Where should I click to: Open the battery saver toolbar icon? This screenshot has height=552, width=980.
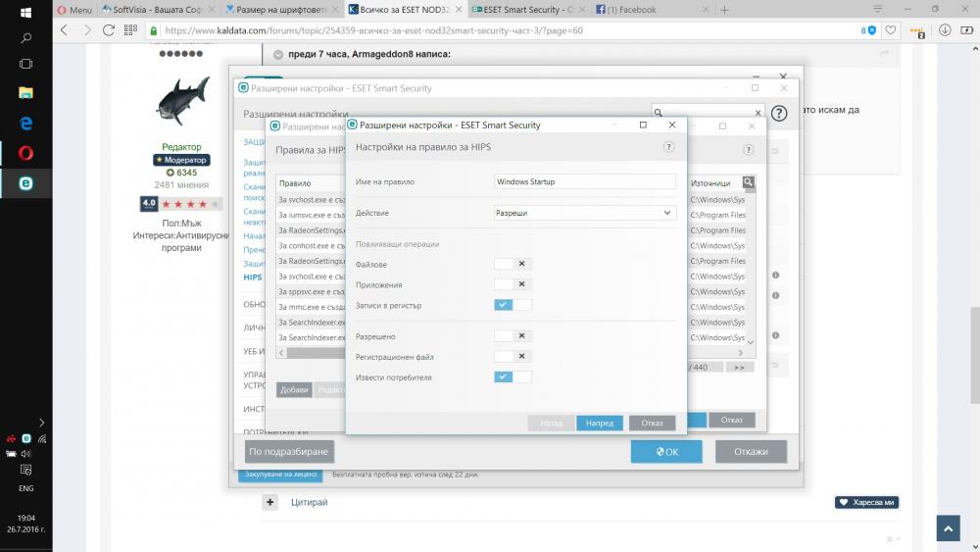(x=967, y=30)
